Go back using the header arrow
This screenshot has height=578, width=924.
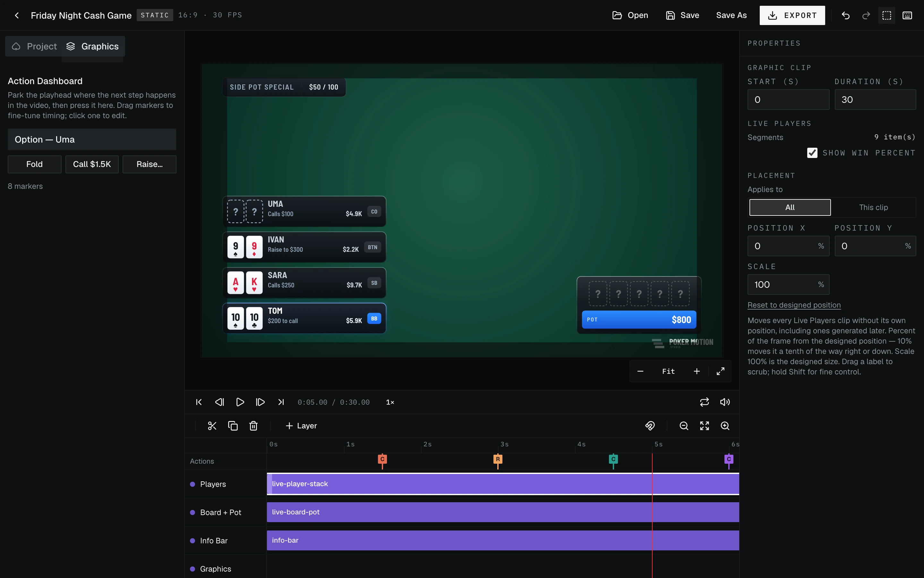[16, 15]
